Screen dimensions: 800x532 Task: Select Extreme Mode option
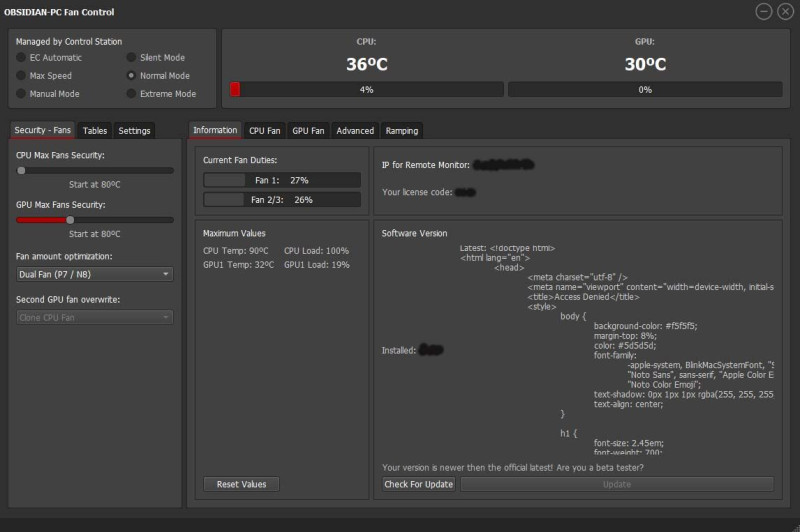click(161, 94)
